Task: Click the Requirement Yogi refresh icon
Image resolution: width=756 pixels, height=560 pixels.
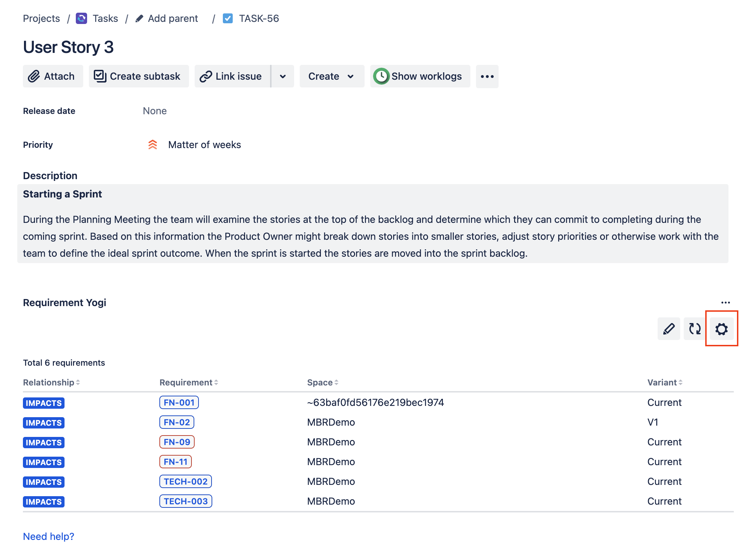Action: click(695, 329)
